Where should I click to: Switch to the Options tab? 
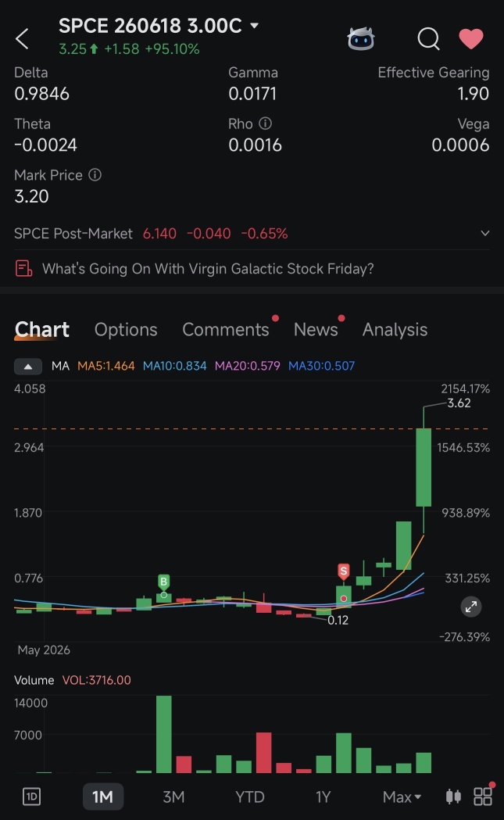coord(126,329)
